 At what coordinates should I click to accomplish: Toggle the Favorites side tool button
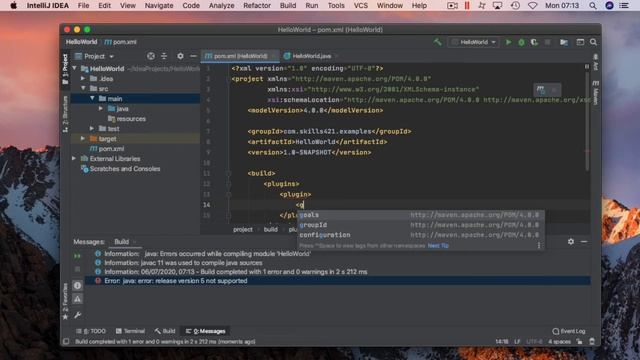pyautogui.click(x=65, y=301)
